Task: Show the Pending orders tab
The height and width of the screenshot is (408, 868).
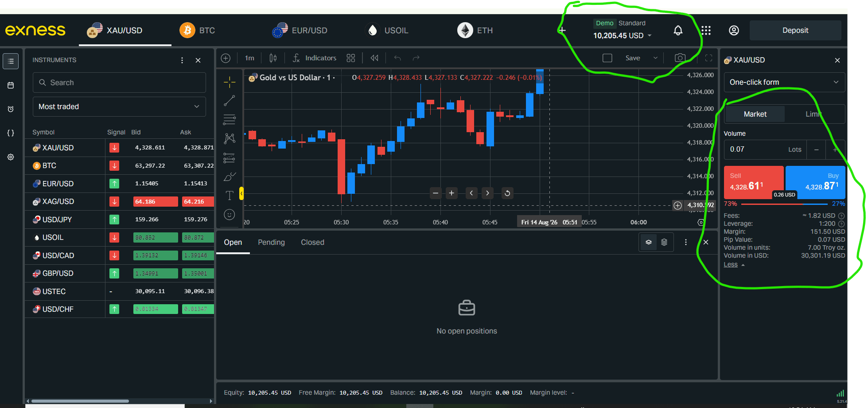Action: [x=271, y=243]
